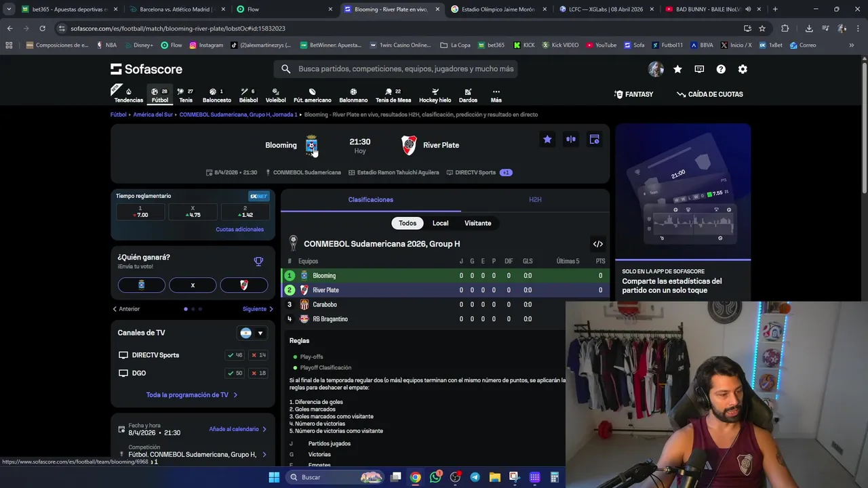The width and height of the screenshot is (868, 488).
Task: Upvote DGO channel
Action: point(236,373)
